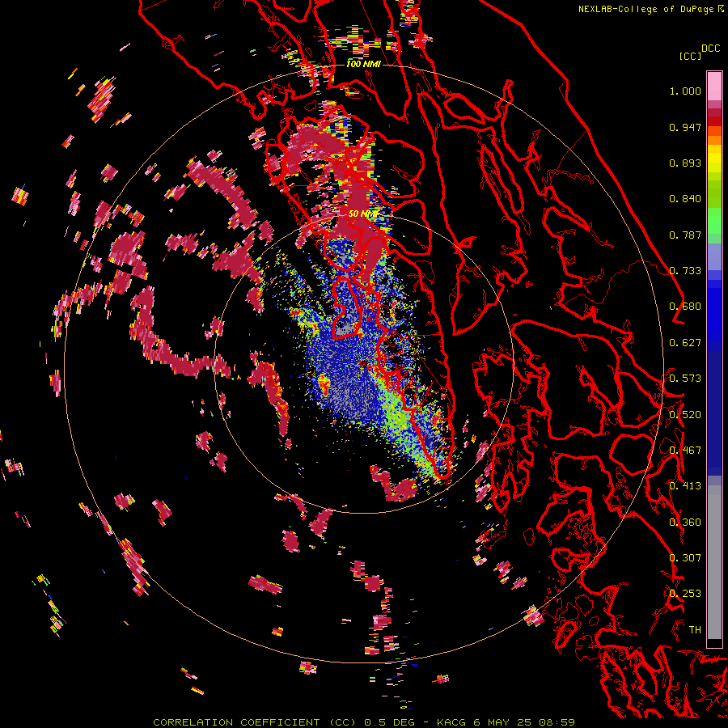Screen dimensions: 728x728
Task: Click the 0.627 colorbar label
Action: coord(685,343)
